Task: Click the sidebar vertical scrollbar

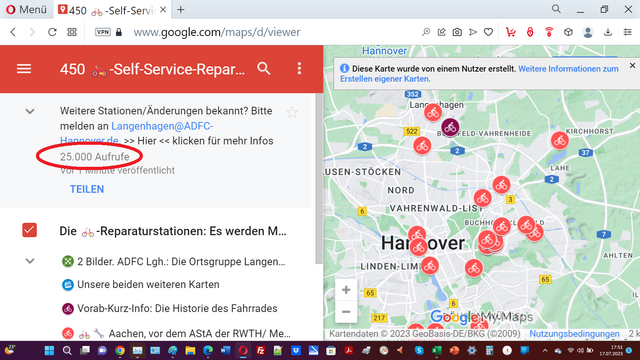Action: [319, 179]
